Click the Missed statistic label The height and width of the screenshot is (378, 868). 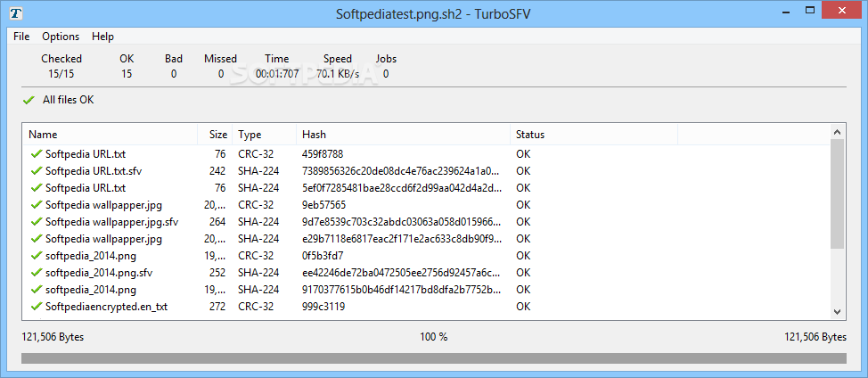tap(220, 59)
